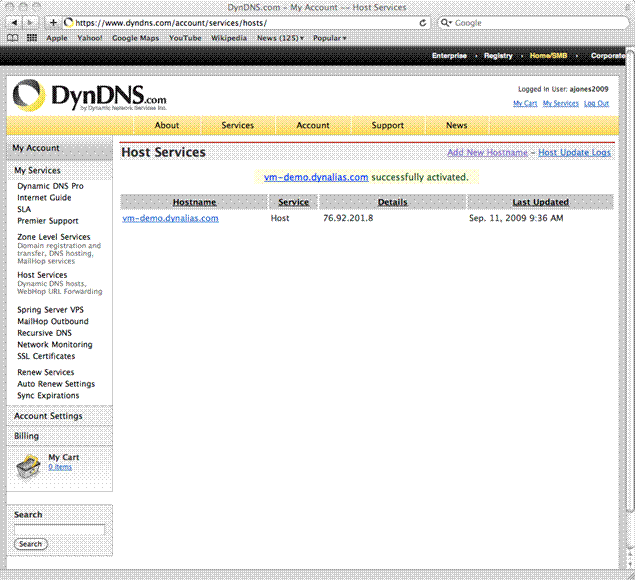635x580 pixels.
Task: Open the News navigation tab
Action: point(457,125)
